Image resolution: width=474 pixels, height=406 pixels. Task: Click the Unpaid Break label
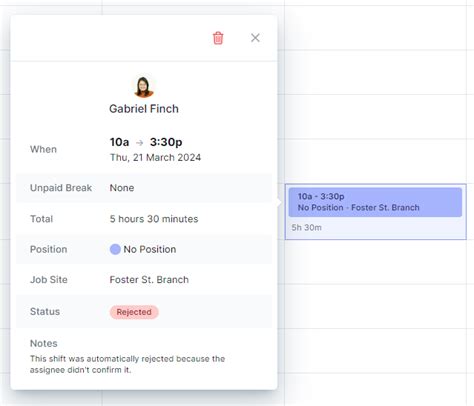[x=61, y=188]
